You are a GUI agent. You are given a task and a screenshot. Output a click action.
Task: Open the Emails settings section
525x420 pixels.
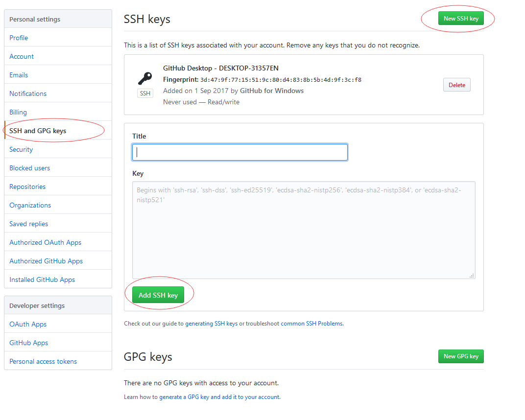point(19,75)
